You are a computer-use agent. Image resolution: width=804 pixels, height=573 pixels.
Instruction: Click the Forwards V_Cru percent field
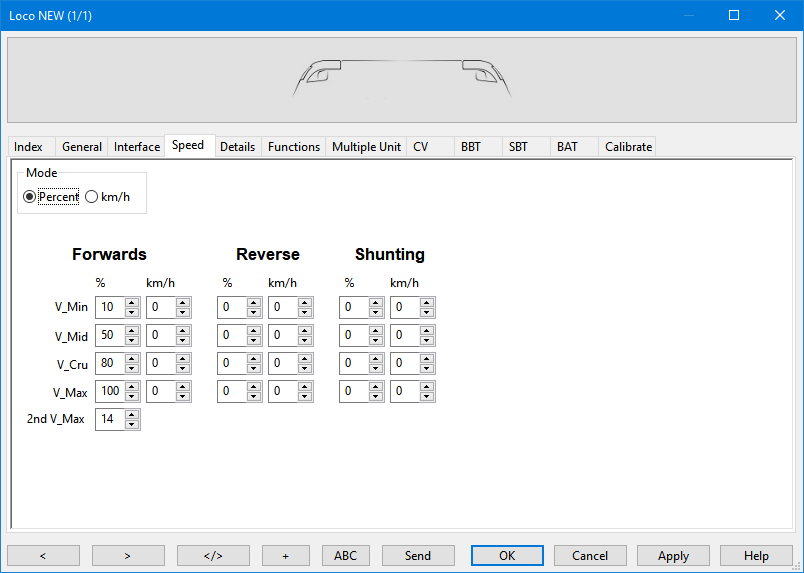click(109, 363)
